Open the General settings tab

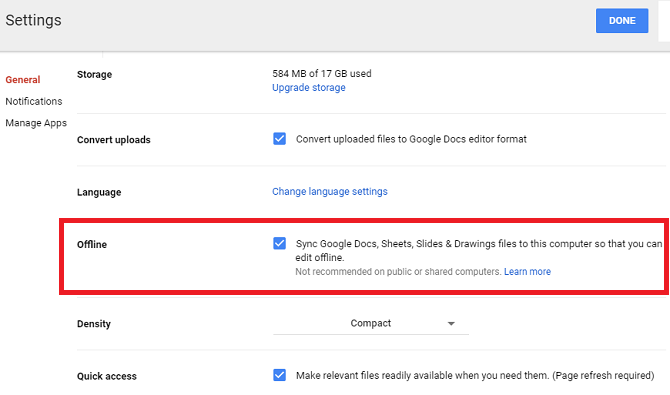click(23, 80)
